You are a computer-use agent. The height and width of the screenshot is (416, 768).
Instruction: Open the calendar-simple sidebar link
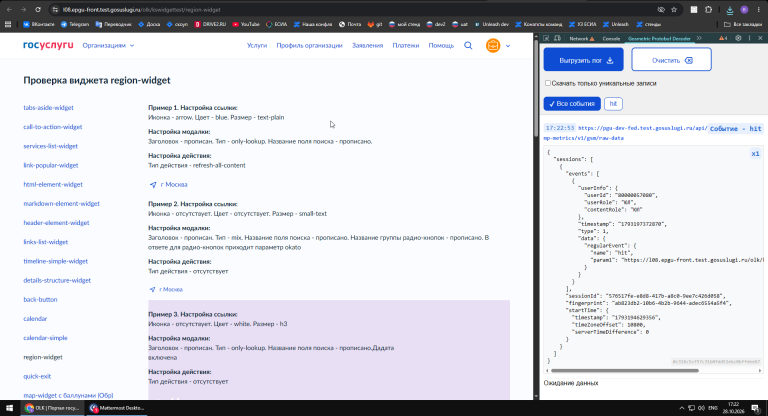(x=45, y=338)
